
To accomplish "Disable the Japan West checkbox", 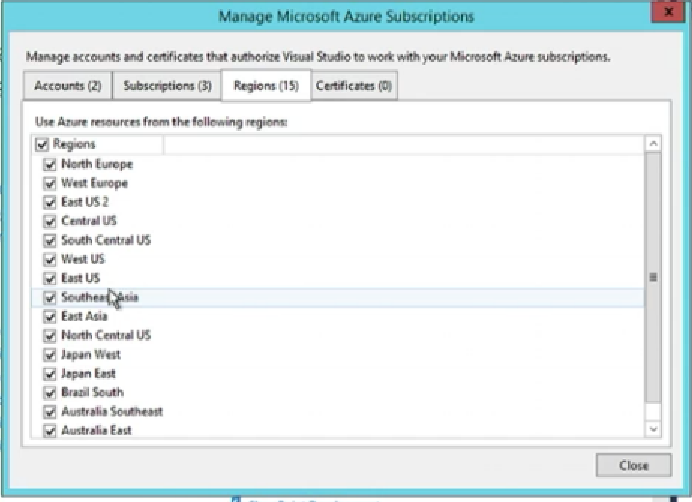I will pyautogui.click(x=49, y=355).
